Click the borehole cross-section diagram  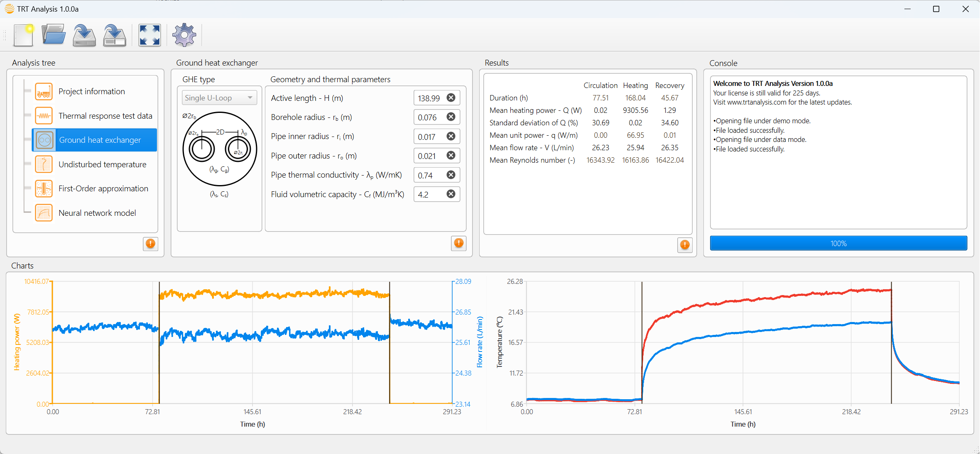(220, 149)
